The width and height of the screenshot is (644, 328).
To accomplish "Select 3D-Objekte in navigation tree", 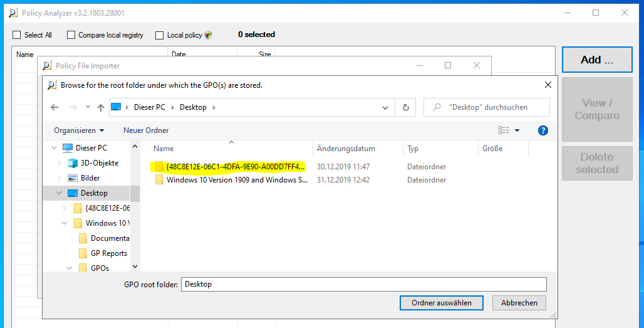I will point(100,163).
